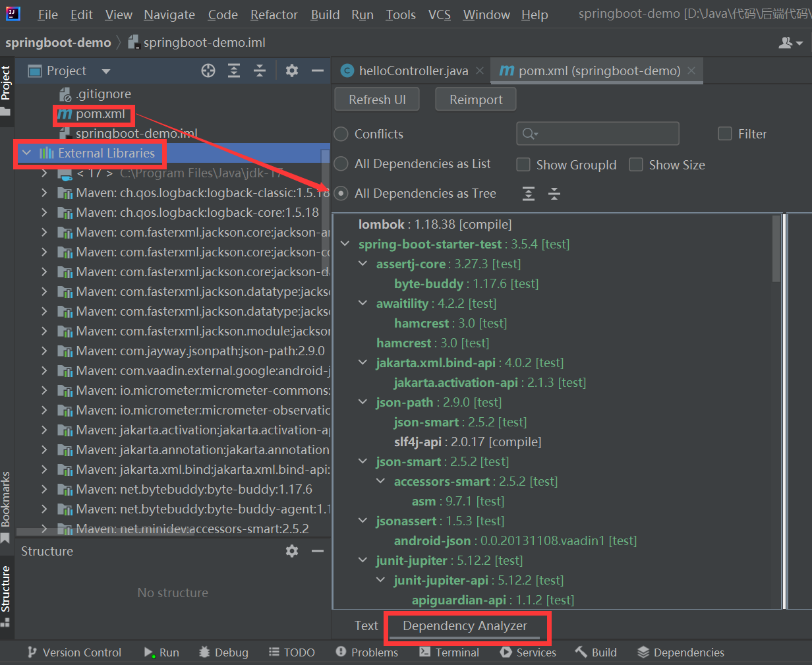This screenshot has height=665, width=812.
Task: Collapse spring-boot-starter-test dependency node
Action: 345,245
